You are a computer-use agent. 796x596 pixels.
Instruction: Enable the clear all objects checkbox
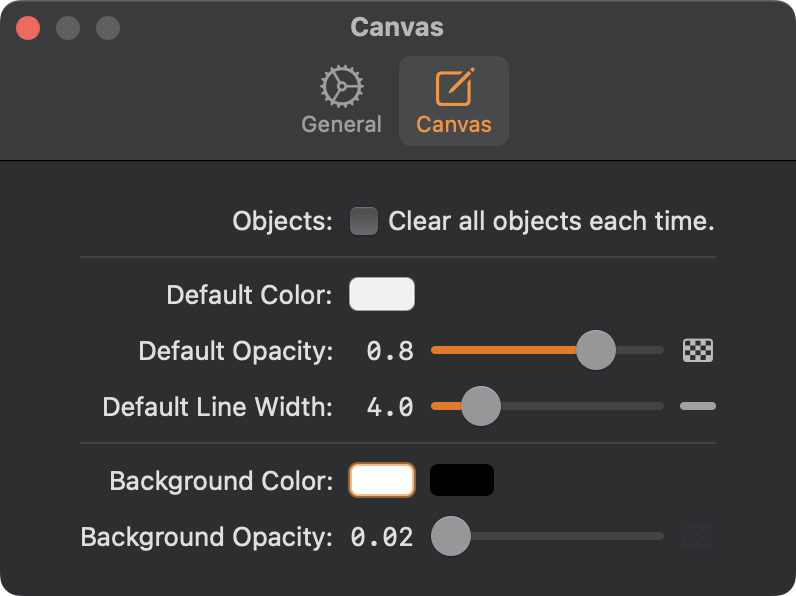[364, 221]
